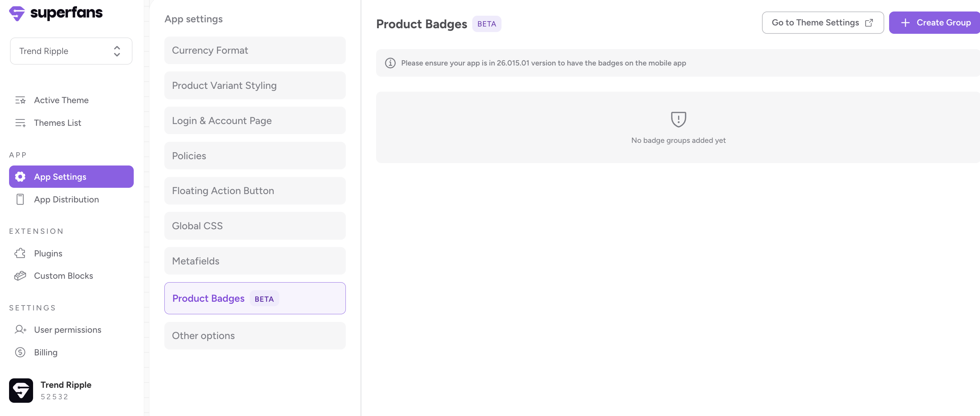
Task: Click the Plugins puzzle icon
Action: 20,254
